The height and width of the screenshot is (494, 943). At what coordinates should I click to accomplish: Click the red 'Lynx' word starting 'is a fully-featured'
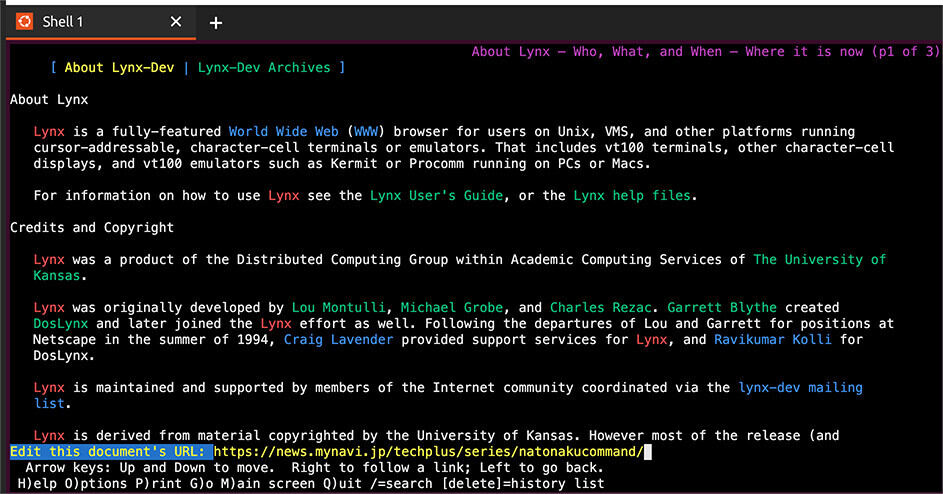click(49, 131)
